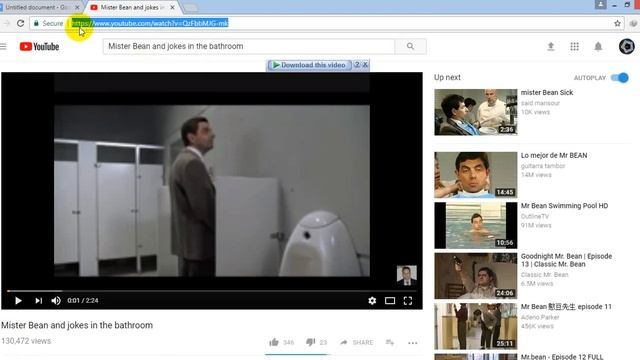This screenshot has width=640, height=360.
Task: Click the SHARE button
Action: pyautogui.click(x=357, y=342)
